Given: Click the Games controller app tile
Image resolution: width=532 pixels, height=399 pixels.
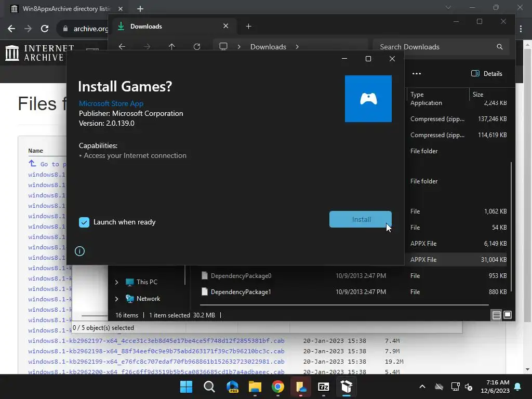Looking at the screenshot, I should (368, 99).
